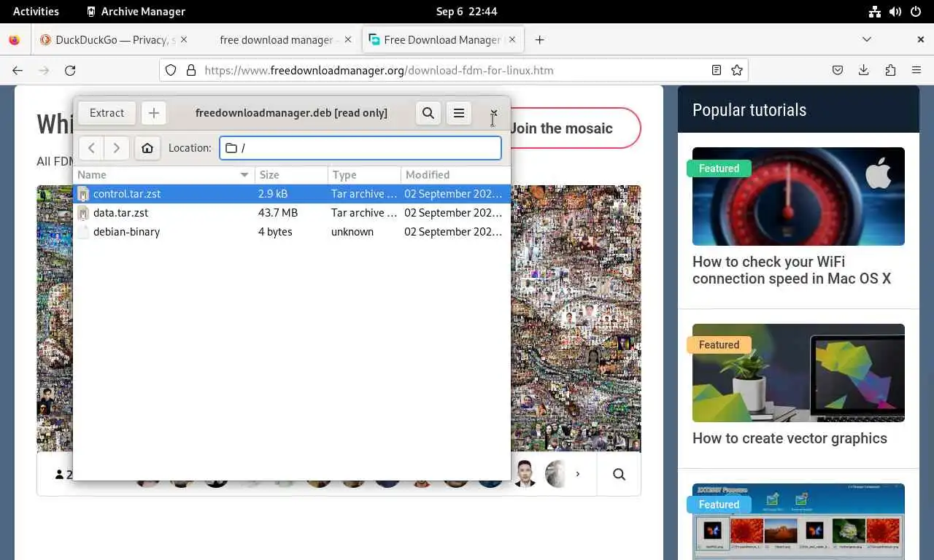Open the Firefox application menu
This screenshot has height=560, width=934.
pos(916,71)
